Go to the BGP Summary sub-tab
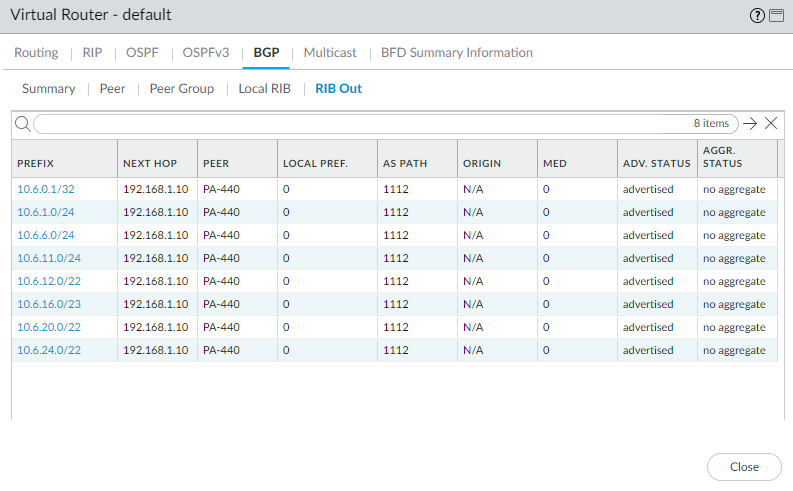This screenshot has height=491, width=793. pyautogui.click(x=48, y=88)
